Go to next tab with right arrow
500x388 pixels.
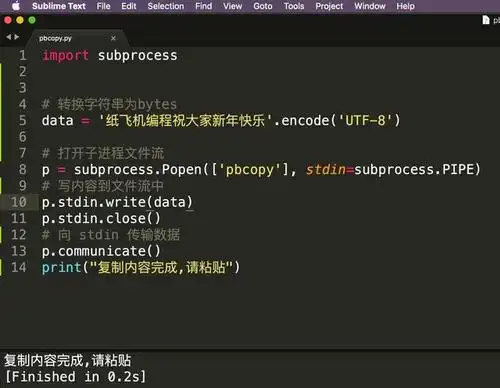tap(17, 37)
